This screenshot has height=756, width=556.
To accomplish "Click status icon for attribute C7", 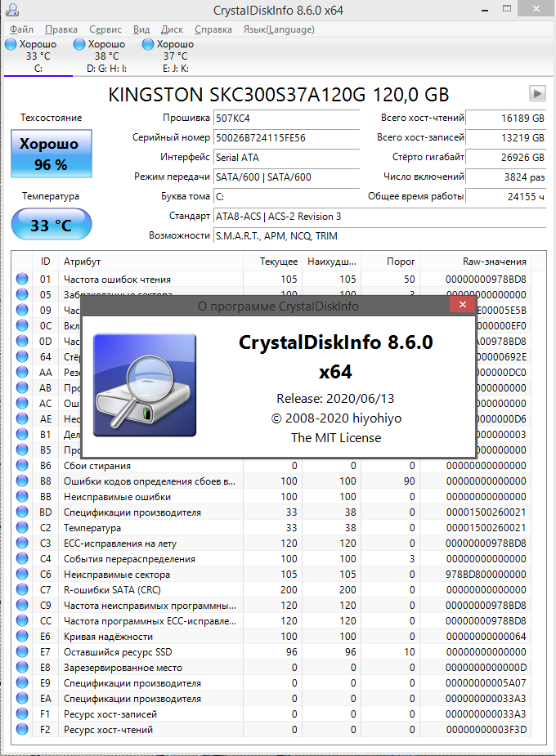I will tap(22, 589).
